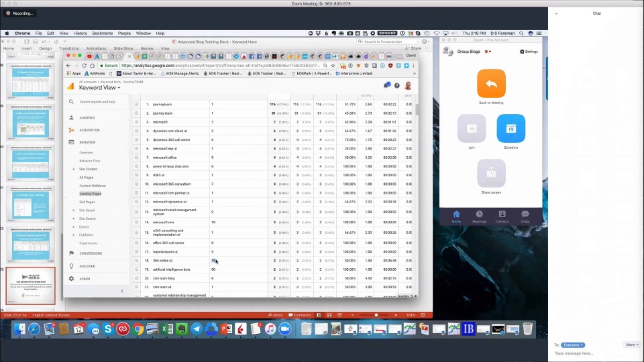Click the Search reports and help field
The height and width of the screenshot is (362, 644).
click(x=97, y=102)
